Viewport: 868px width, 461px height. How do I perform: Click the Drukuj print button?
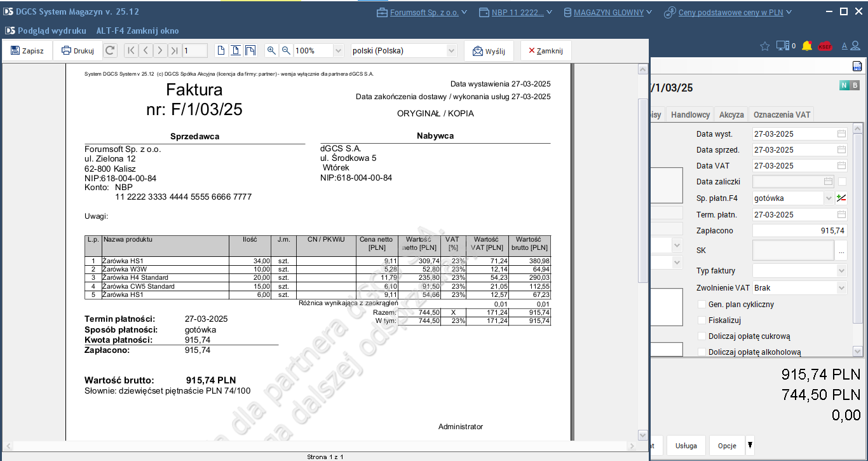(x=78, y=51)
